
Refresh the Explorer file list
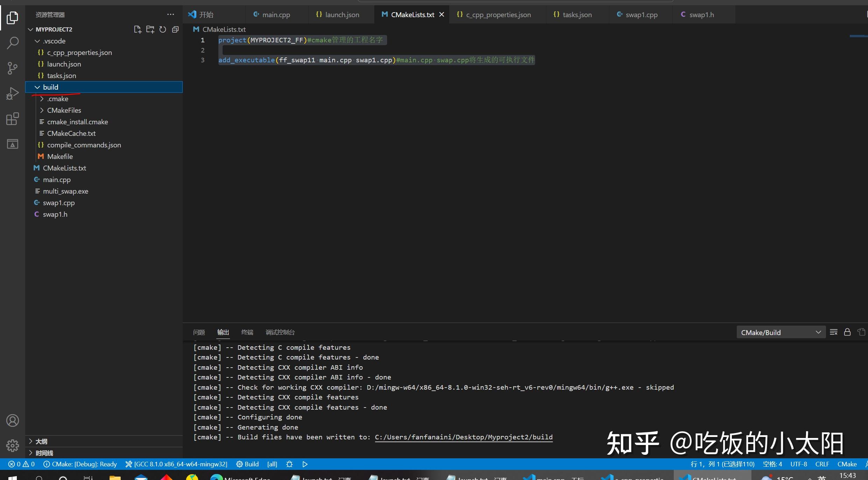163,29
